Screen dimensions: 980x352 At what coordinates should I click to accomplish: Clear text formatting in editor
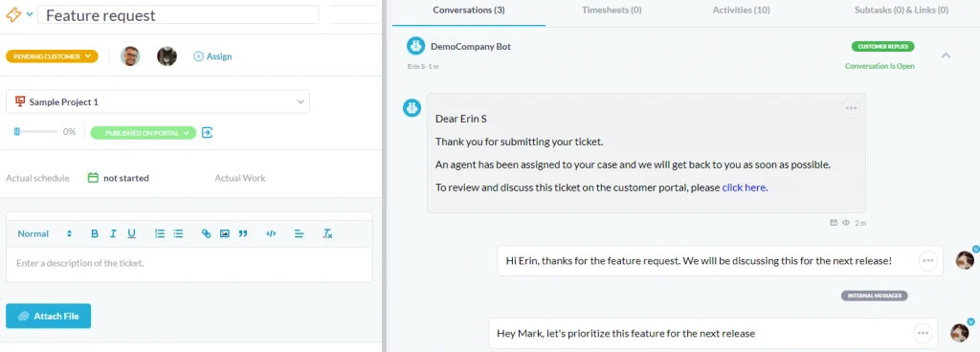[x=327, y=233]
